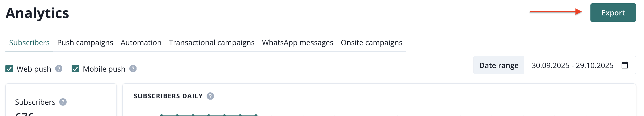This screenshot has height=116, width=644.
Task: Go to Transactional campaigns tab
Action: [211, 43]
